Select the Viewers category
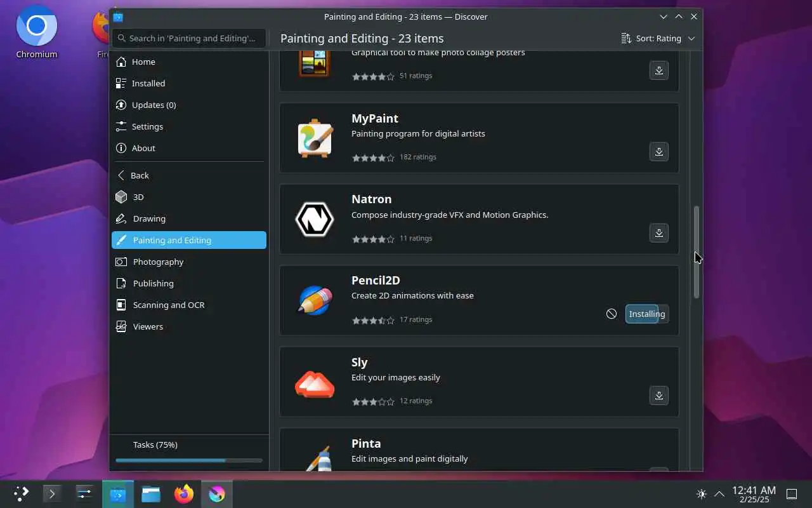812x508 pixels. 189,326
